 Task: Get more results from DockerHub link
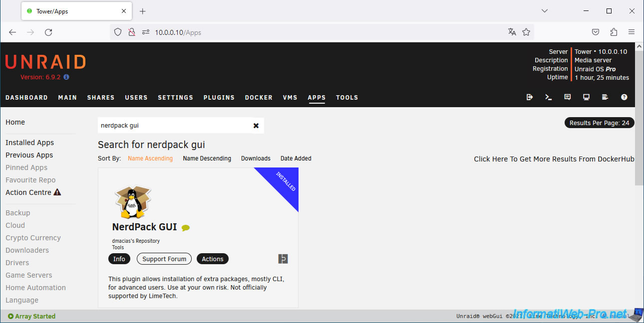pyautogui.click(x=554, y=159)
